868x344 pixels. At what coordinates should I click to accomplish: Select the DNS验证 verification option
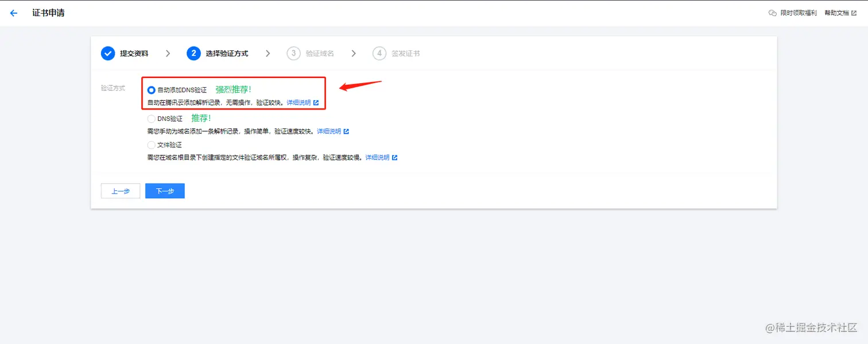tap(150, 118)
